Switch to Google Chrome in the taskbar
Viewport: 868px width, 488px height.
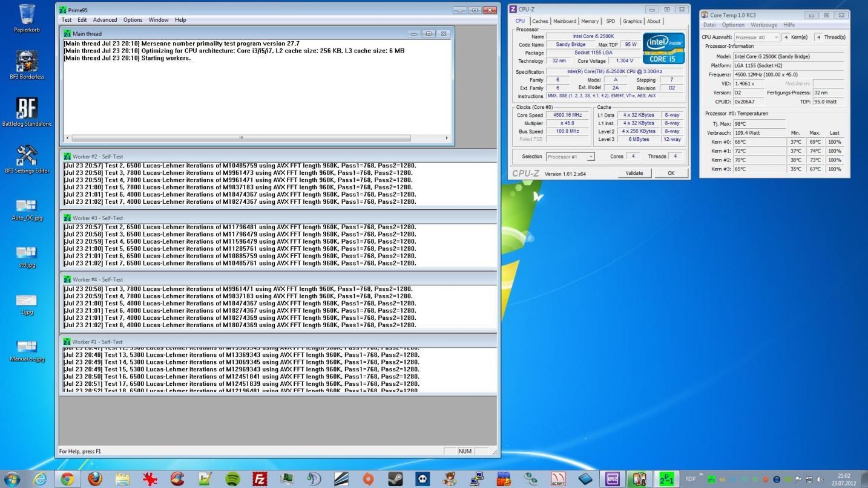coord(67,479)
